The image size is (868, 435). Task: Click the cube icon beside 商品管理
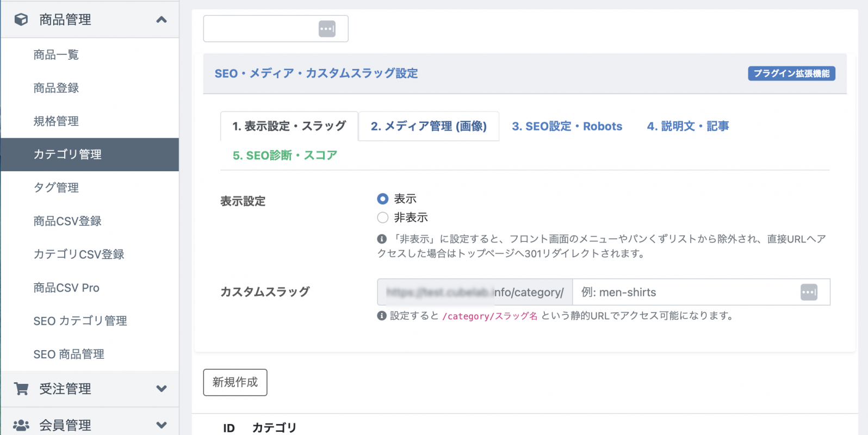21,20
